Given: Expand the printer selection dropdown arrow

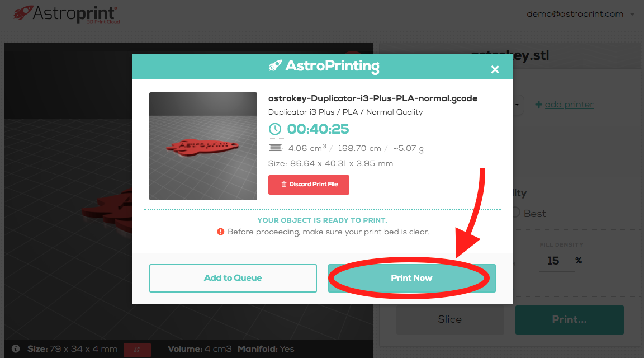Looking at the screenshot, I should point(518,105).
